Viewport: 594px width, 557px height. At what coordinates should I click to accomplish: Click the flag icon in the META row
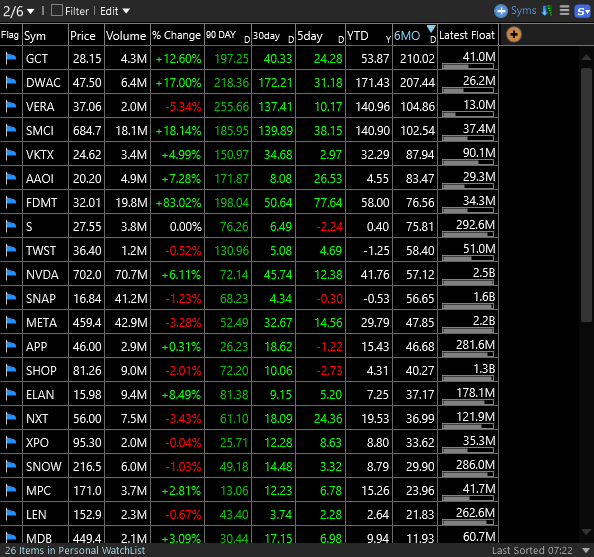[11, 322]
